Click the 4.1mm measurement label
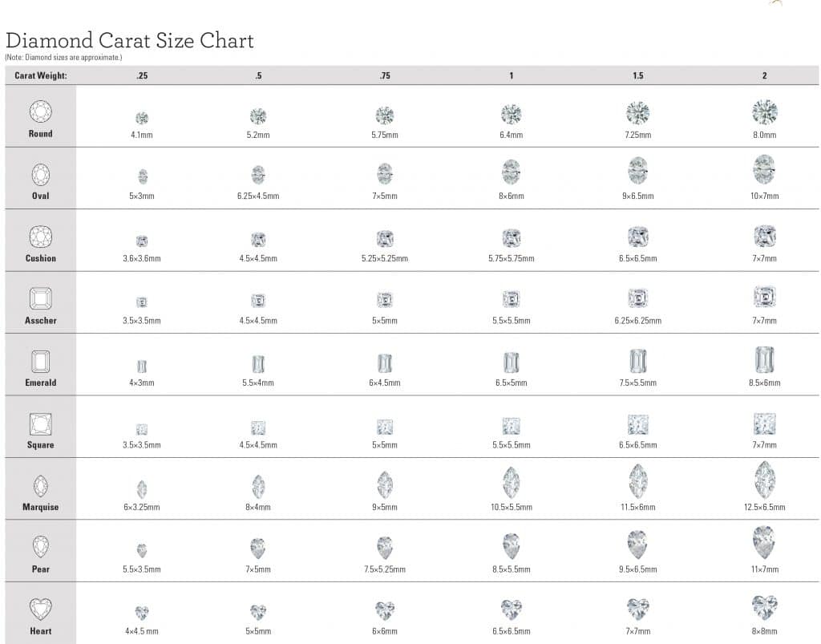 point(143,134)
